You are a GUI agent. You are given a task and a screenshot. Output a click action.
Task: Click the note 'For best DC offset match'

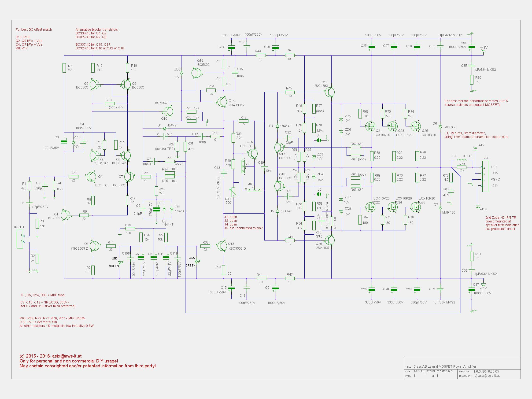[34, 30]
